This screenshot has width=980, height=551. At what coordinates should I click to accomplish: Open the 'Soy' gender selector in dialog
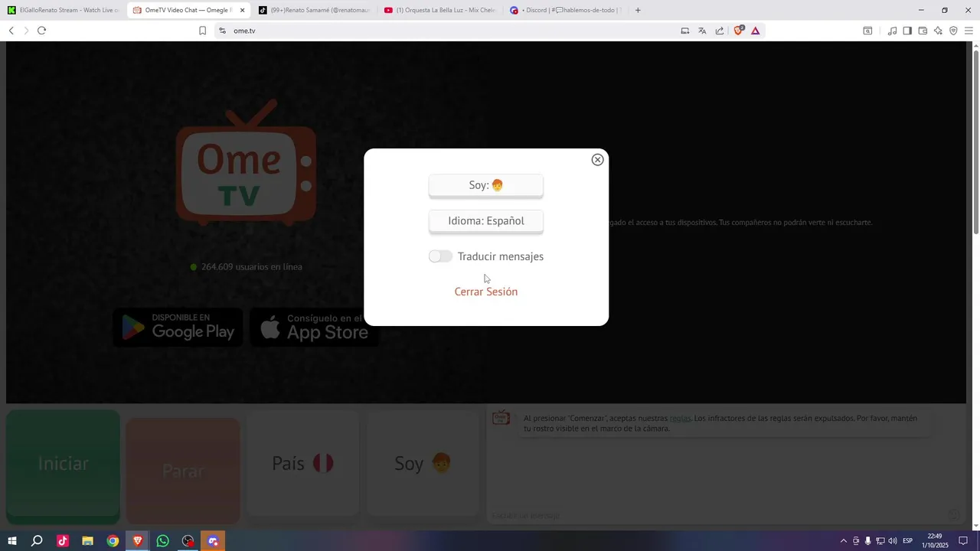coord(486,185)
